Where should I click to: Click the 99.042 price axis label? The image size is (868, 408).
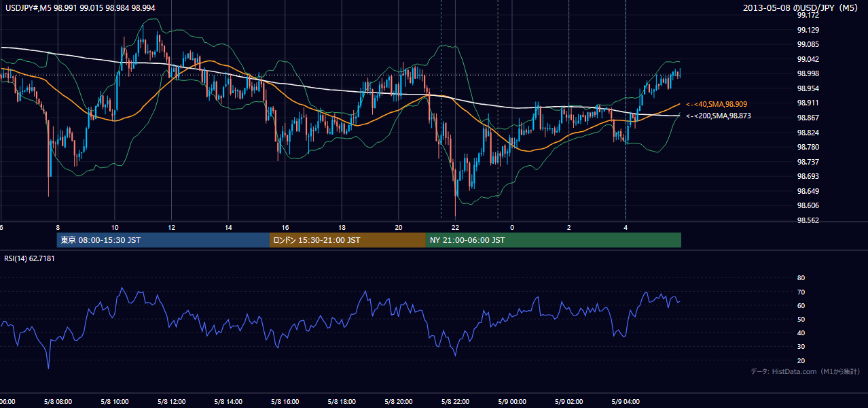(x=808, y=59)
